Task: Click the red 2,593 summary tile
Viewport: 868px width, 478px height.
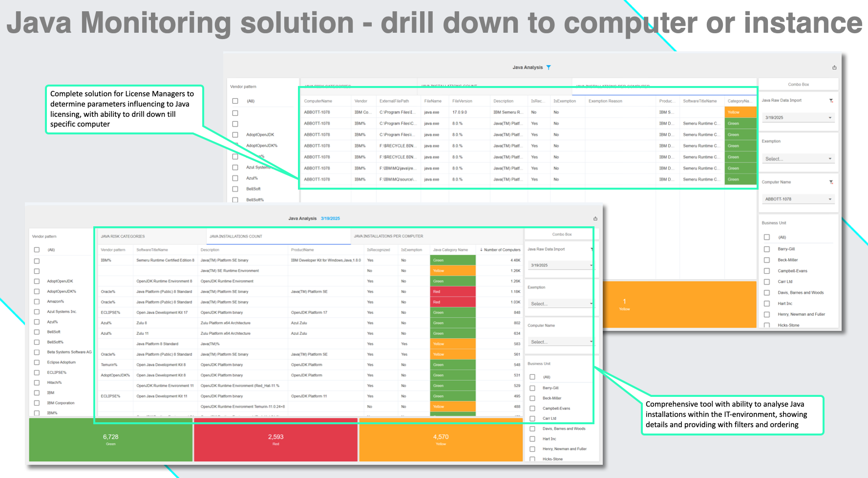Action: click(275, 439)
